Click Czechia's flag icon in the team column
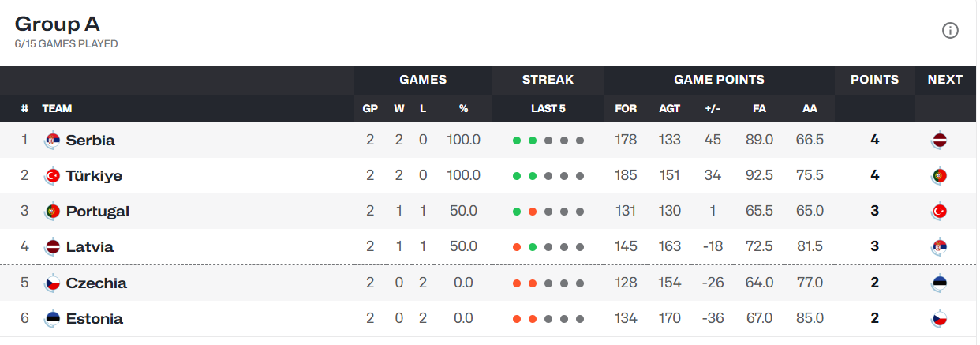 (52, 283)
